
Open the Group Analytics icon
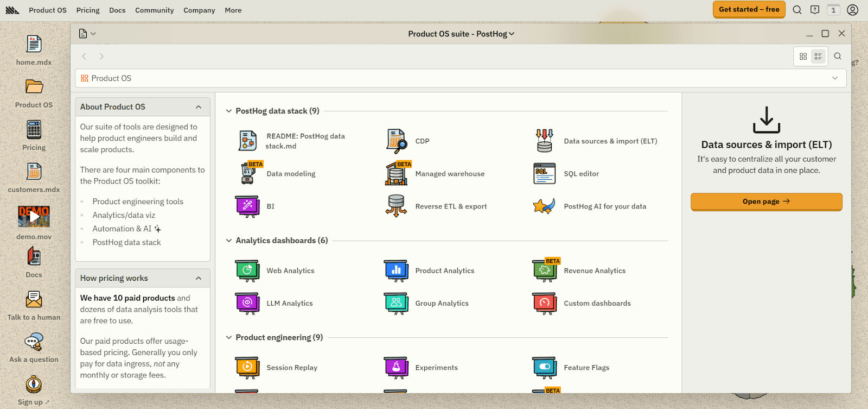397,303
